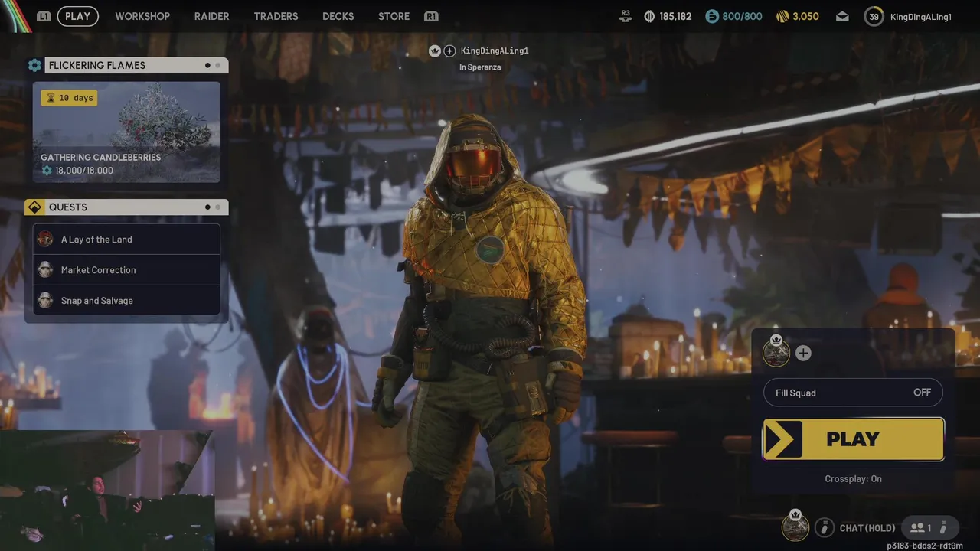Open the bottom bar player avatar
Image resolution: width=980 pixels, height=551 pixels.
click(795, 526)
